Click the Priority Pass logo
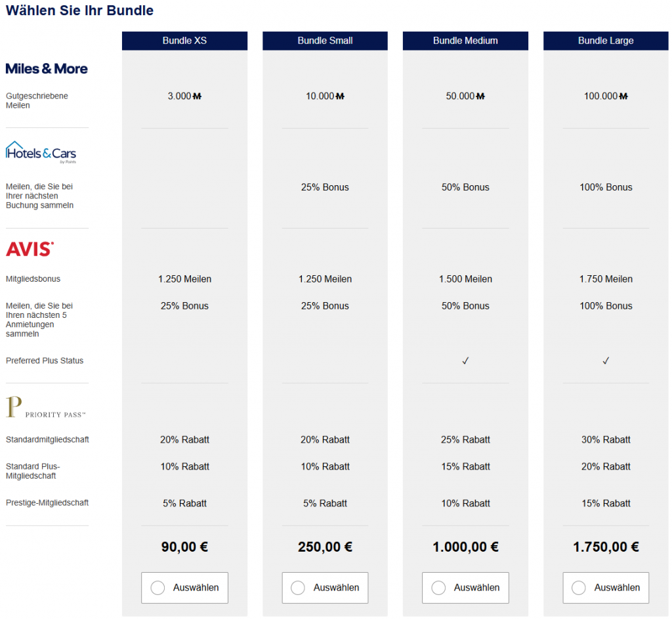The image size is (672, 620). [x=45, y=408]
